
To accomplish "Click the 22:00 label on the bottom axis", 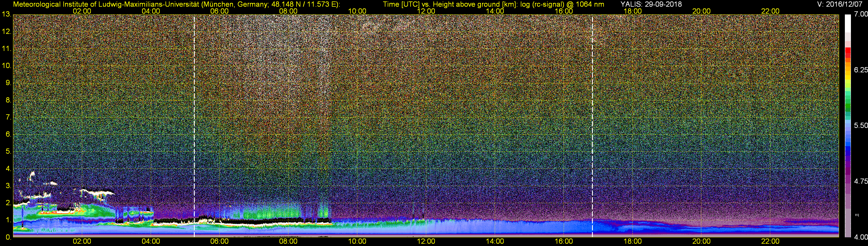I will pyautogui.click(x=770, y=241).
